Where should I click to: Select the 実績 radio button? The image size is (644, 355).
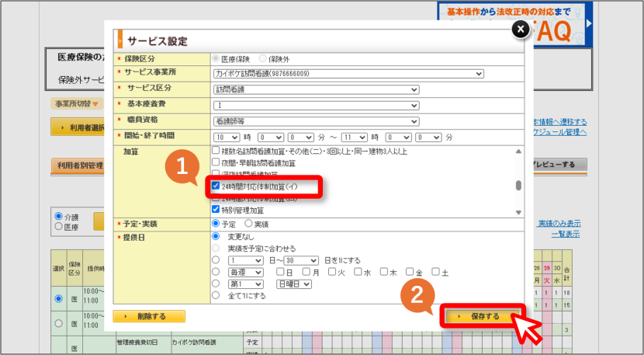pos(248,224)
